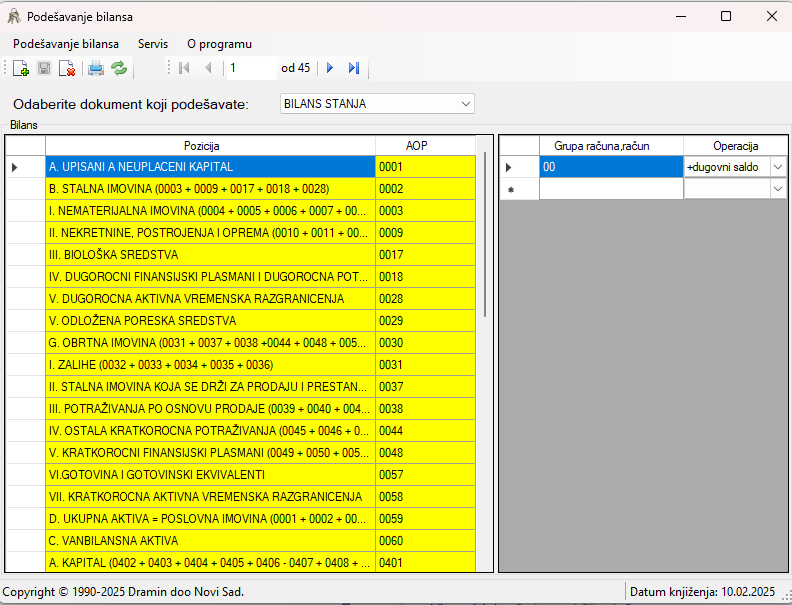Select row G. OBRTNA IMOVINA
Viewport: 792px width, 605px height.
point(210,342)
